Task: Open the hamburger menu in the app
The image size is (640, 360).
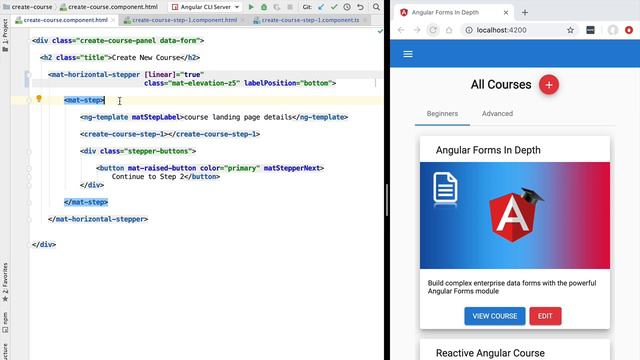Action: (408, 54)
